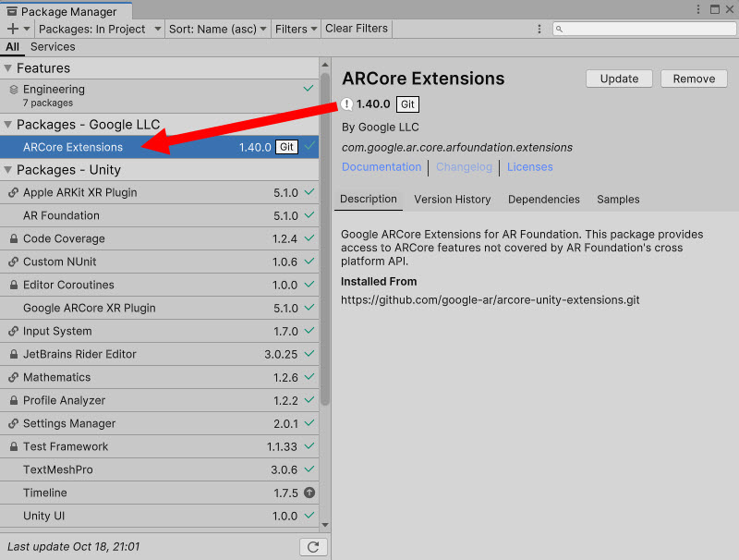The image size is (739, 560).
Task: Select Apple ARKit XR Plugin package
Action: tap(159, 192)
